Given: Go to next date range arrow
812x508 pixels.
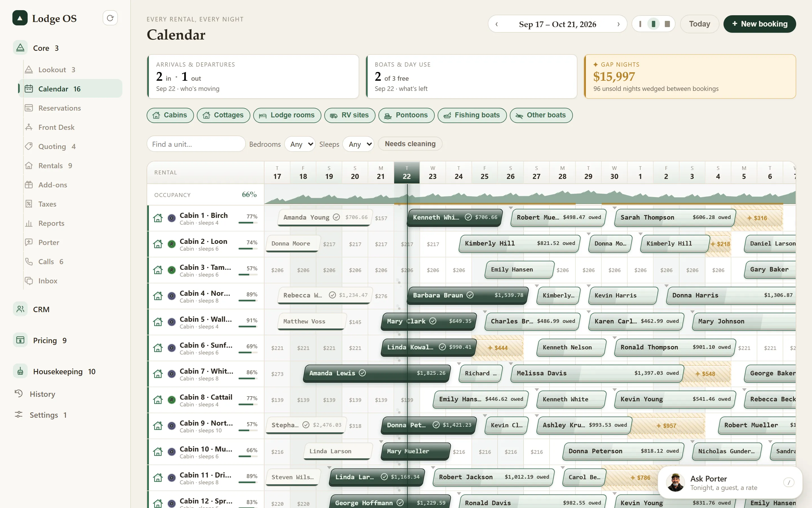Looking at the screenshot, I should click(x=618, y=24).
